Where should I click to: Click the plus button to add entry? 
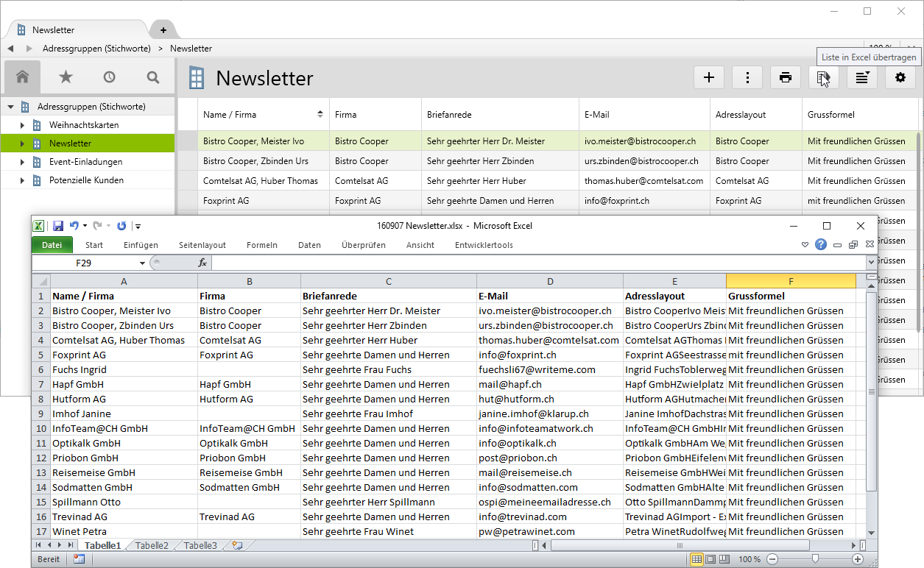(x=709, y=77)
